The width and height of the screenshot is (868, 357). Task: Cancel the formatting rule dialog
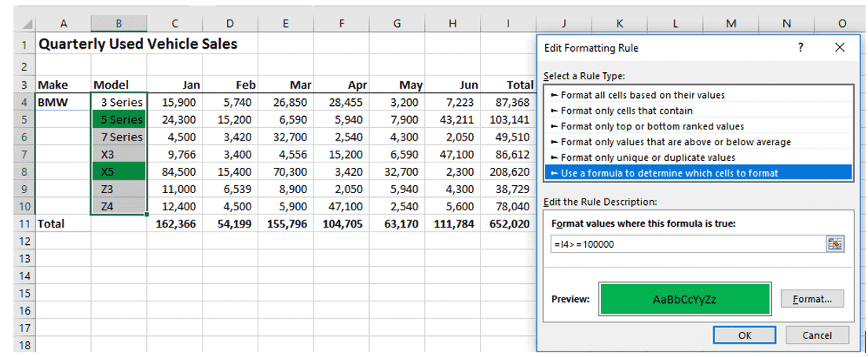(x=817, y=335)
